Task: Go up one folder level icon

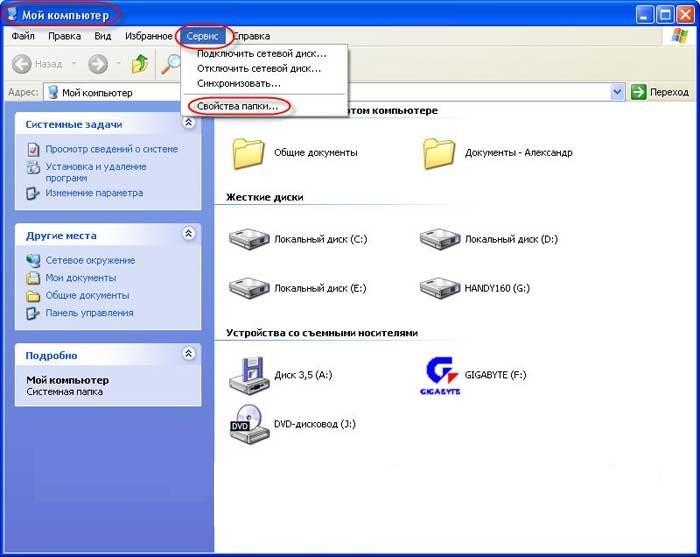Action: pyautogui.click(x=140, y=64)
